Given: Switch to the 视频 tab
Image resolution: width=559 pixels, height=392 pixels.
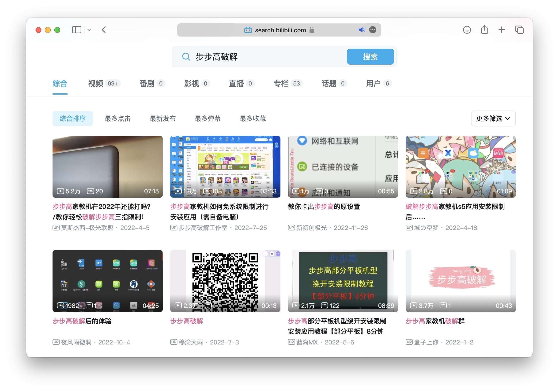Looking at the screenshot, I should click(96, 84).
